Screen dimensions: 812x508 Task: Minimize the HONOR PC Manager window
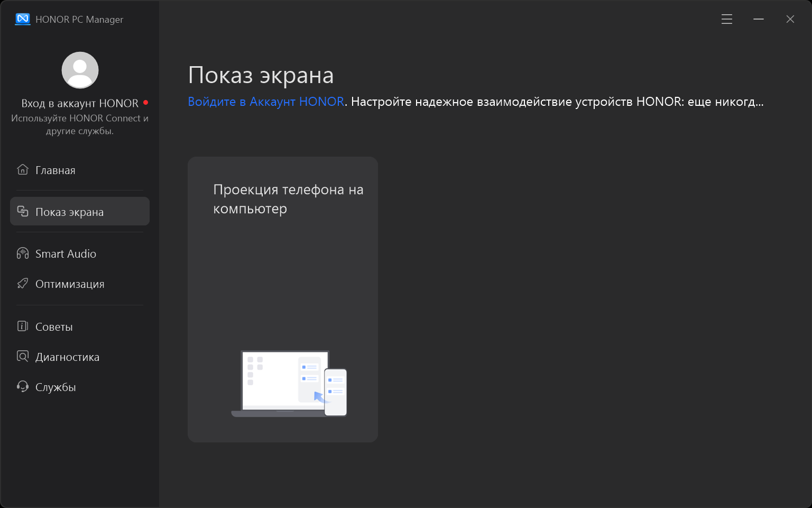click(x=759, y=19)
